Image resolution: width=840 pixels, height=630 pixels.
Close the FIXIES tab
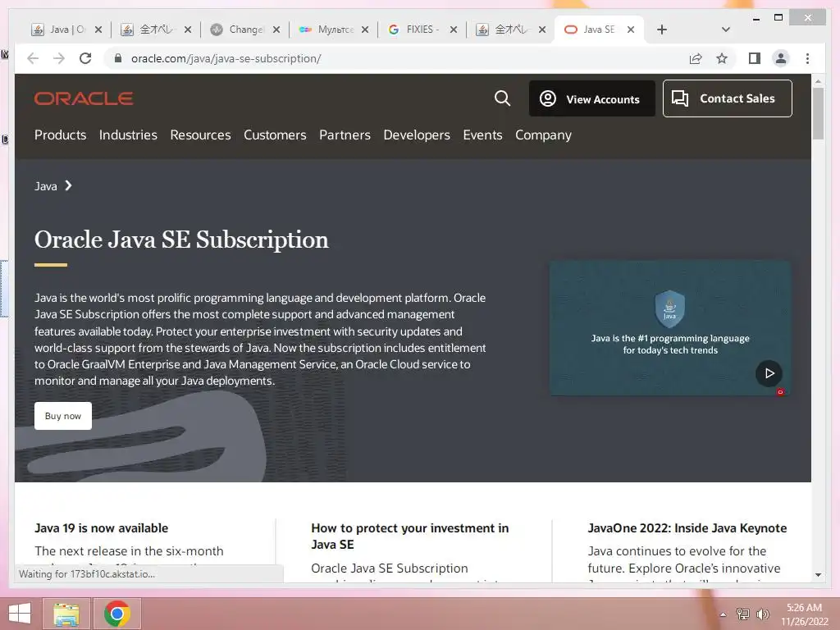click(x=453, y=30)
